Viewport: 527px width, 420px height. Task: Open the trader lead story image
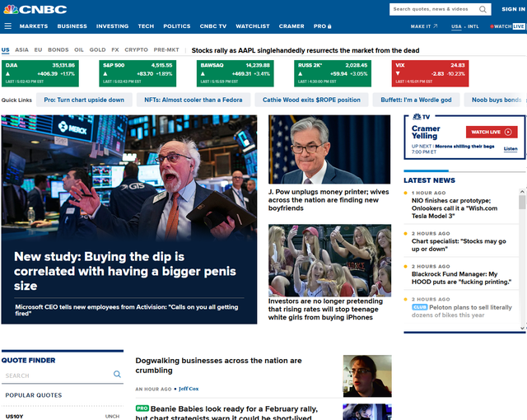pyautogui.click(x=129, y=178)
